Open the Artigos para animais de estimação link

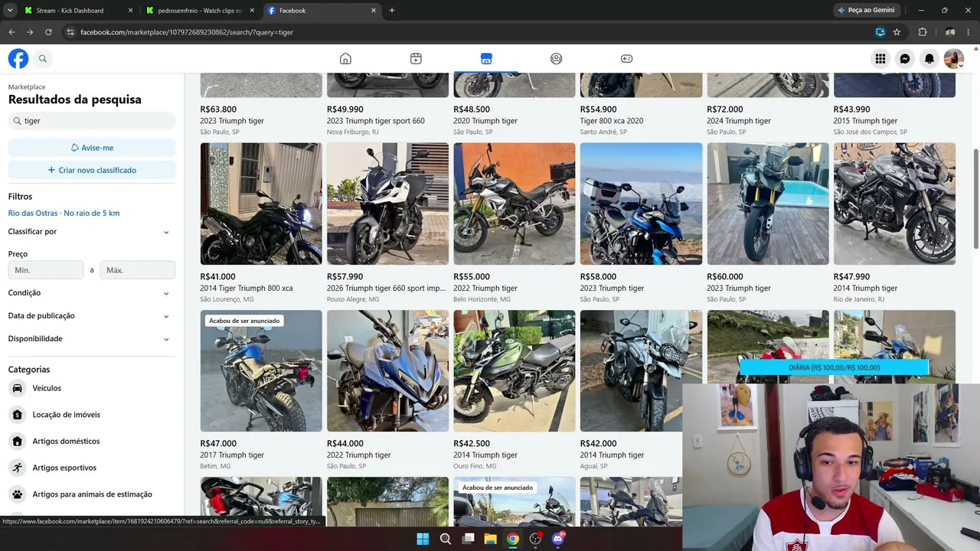(x=93, y=494)
